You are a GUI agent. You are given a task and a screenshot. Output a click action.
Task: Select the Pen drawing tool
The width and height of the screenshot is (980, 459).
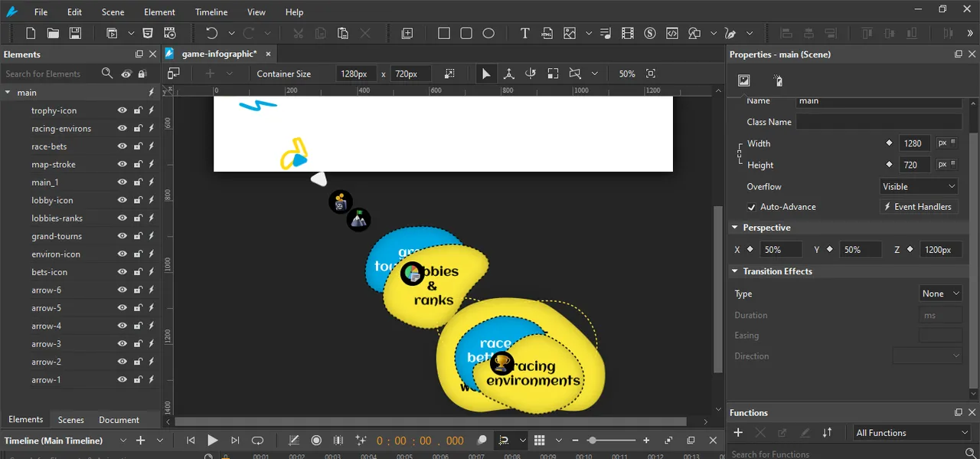730,33
